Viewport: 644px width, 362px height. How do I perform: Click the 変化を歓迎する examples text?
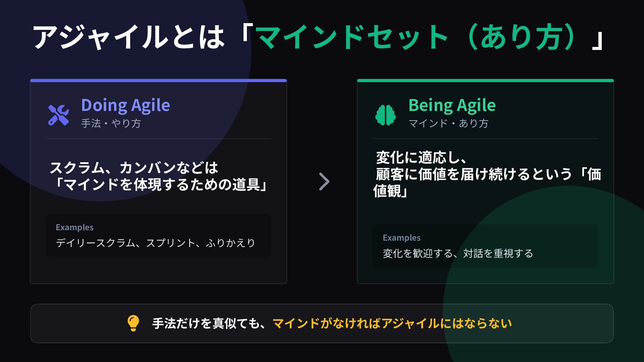point(458,253)
